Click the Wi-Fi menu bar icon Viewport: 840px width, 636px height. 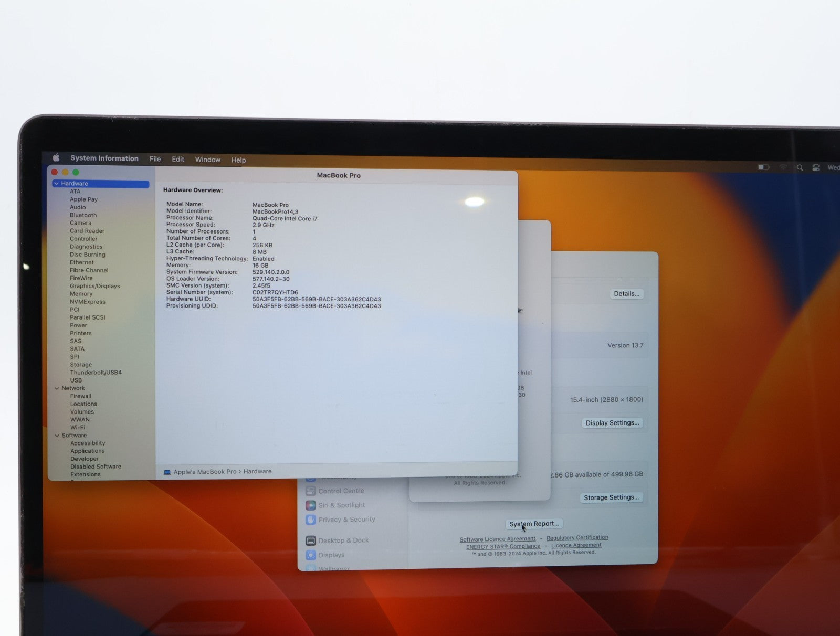click(x=783, y=167)
